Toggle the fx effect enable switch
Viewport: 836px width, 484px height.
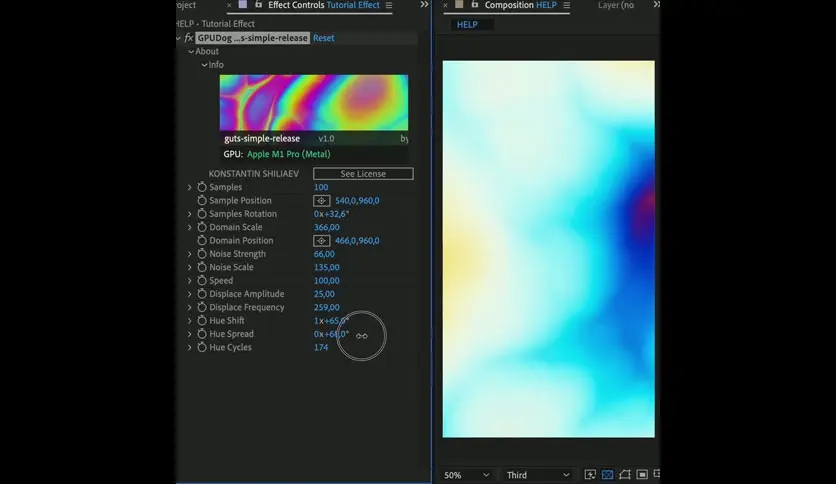(x=188, y=38)
